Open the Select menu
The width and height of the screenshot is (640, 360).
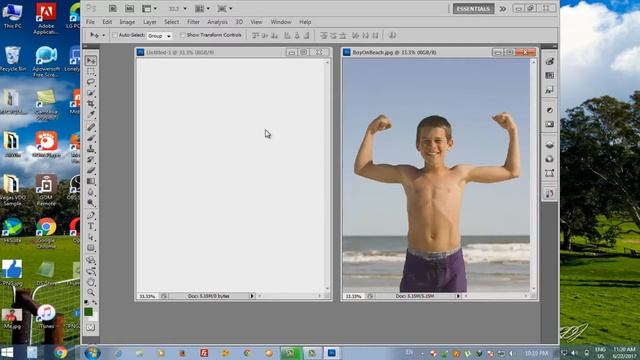point(171,22)
